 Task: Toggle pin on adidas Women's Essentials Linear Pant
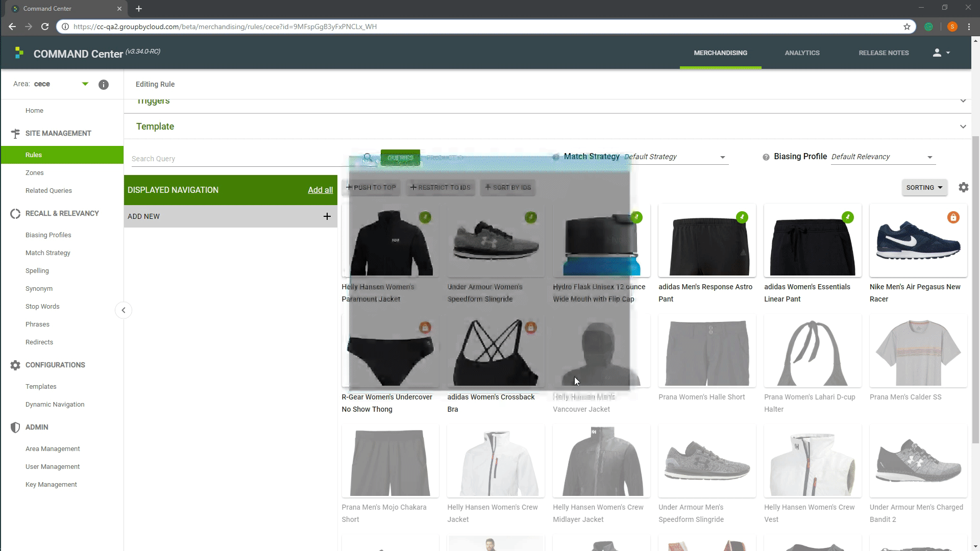(847, 217)
